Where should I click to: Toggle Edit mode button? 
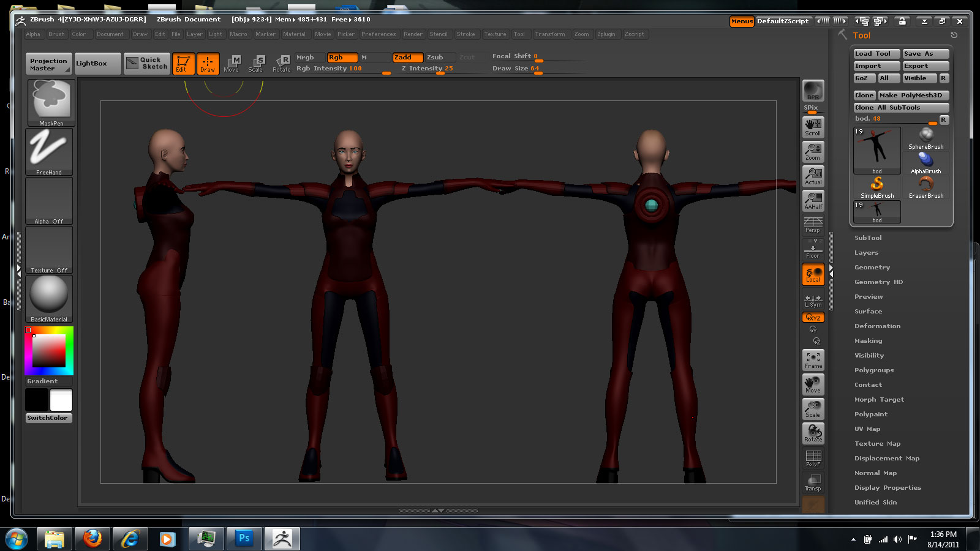click(183, 63)
